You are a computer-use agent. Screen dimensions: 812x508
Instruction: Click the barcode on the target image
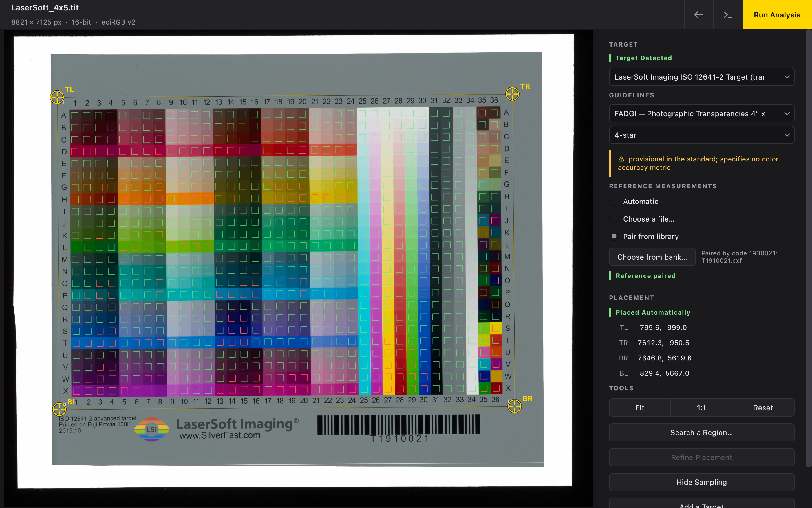(x=399, y=425)
